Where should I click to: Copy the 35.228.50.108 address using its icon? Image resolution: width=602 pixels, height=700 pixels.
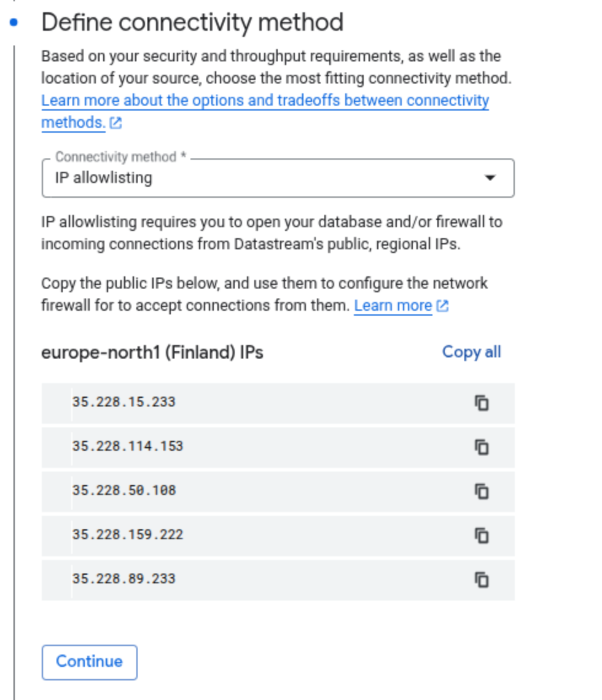point(482,491)
